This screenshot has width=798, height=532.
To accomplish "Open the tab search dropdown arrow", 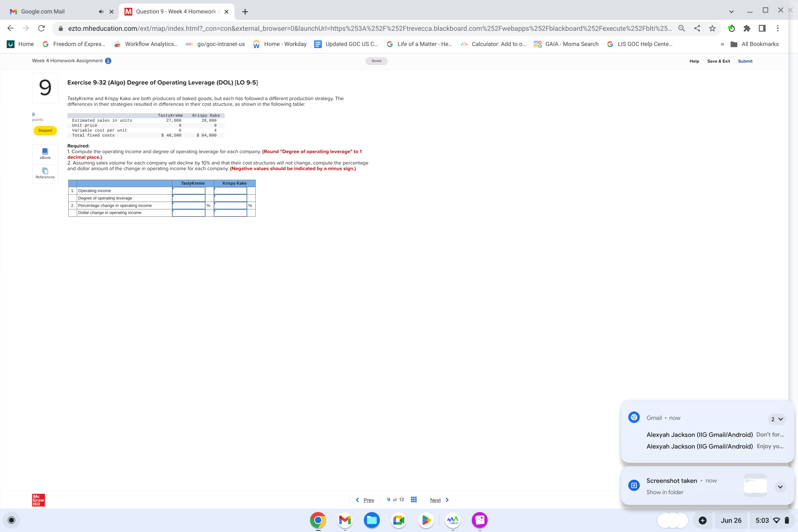I will 731,12.
